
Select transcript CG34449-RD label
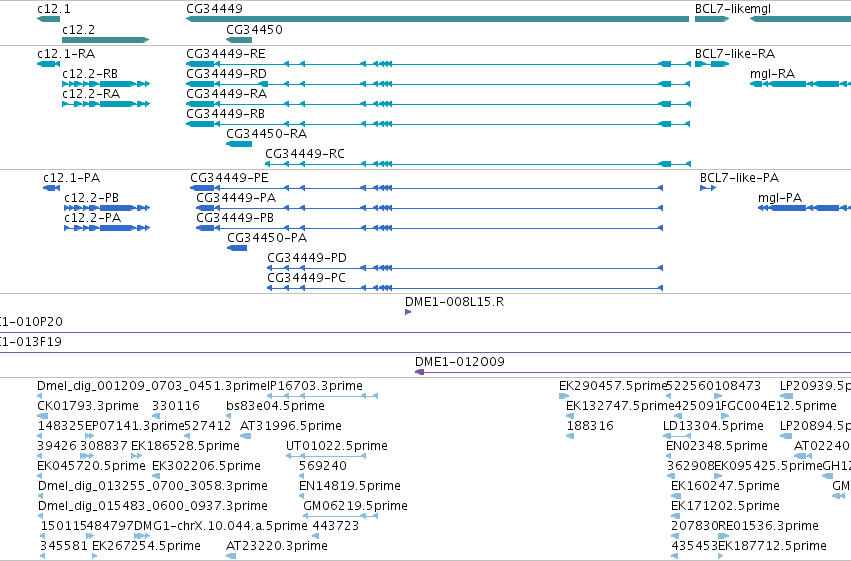click(226, 74)
